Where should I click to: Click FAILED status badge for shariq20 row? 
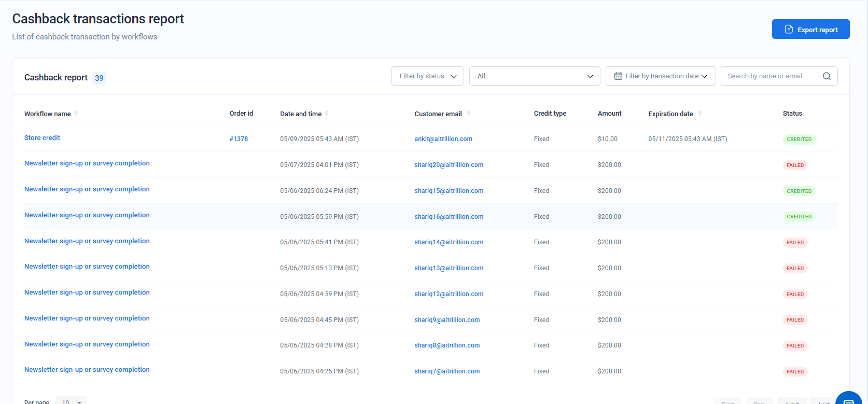(x=795, y=165)
